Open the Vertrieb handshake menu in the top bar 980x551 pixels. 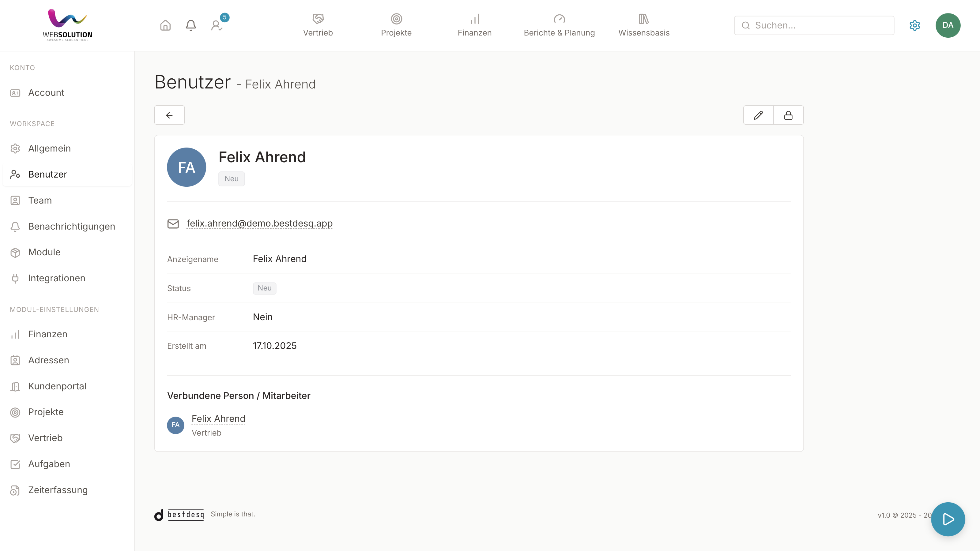pyautogui.click(x=318, y=25)
